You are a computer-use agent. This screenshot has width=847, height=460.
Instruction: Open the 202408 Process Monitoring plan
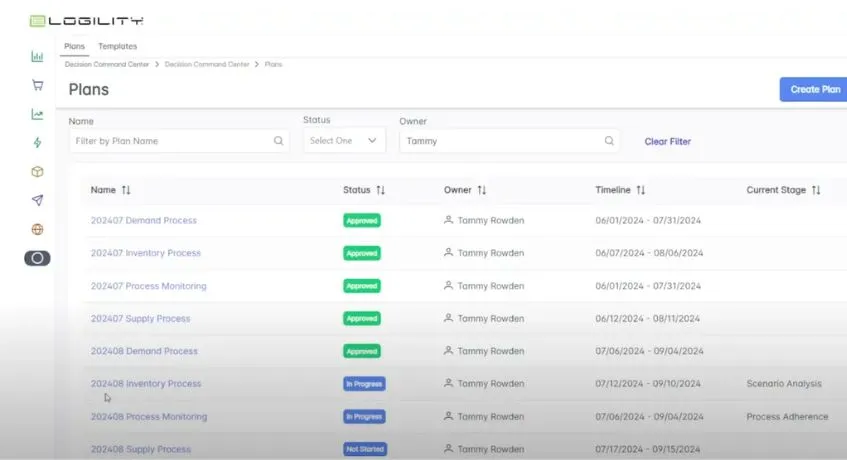tap(149, 416)
